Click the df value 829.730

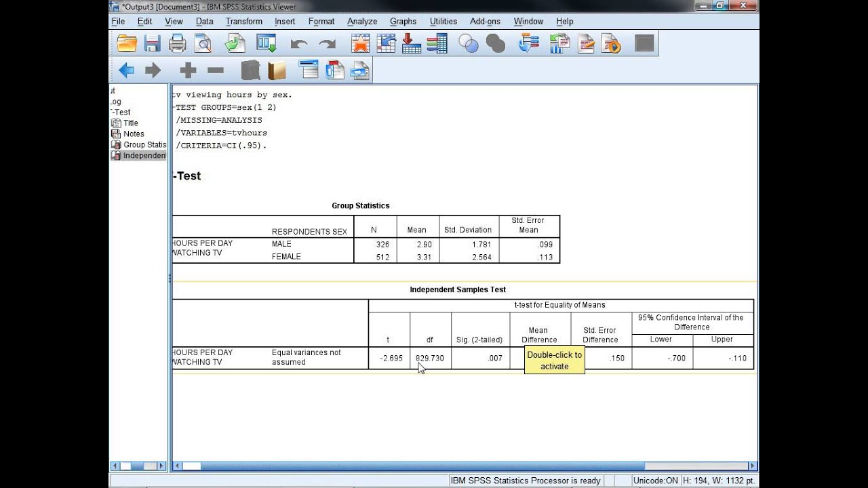[430, 358]
